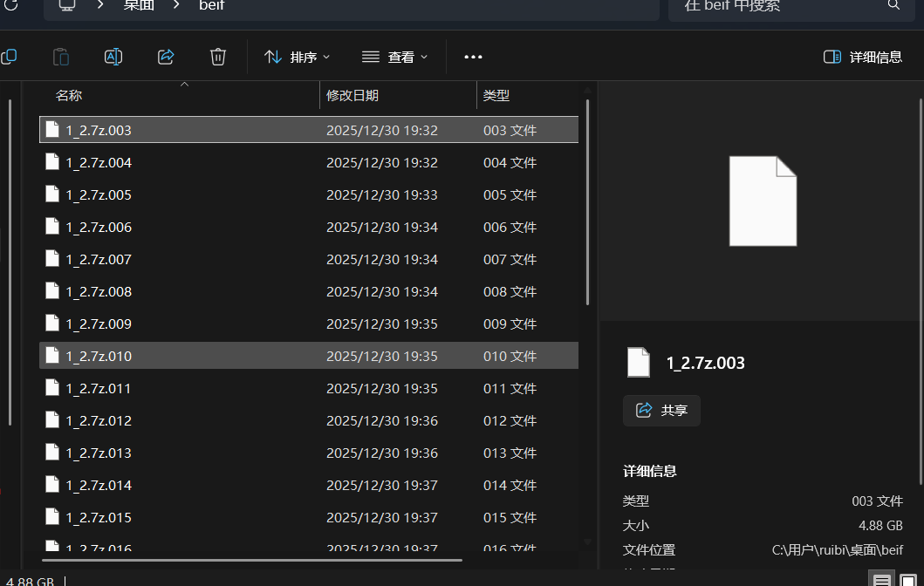Click the delete trash can icon
Image resolution: width=924 pixels, height=586 pixels.
[x=218, y=57]
